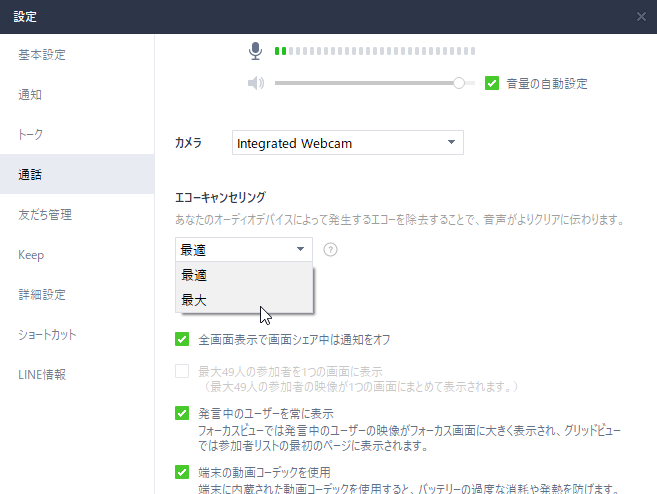Image resolution: width=657 pixels, height=494 pixels.
Task: Open the 通知 section
Action: click(x=77, y=94)
